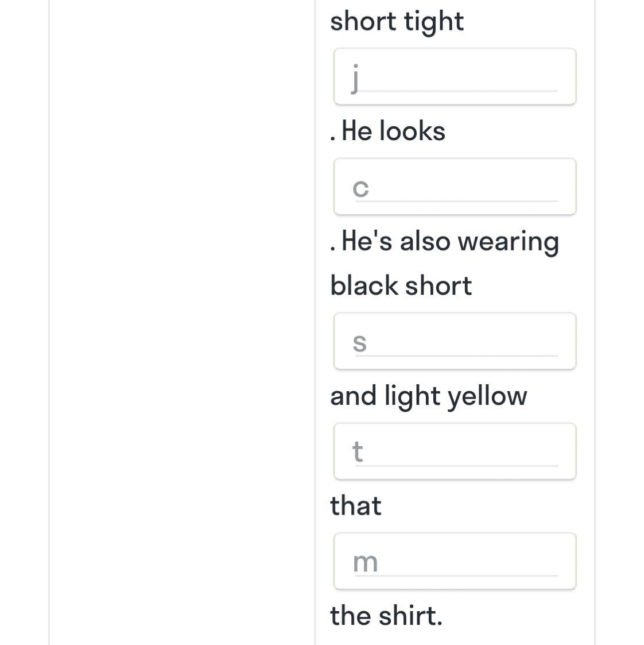This screenshot has width=644, height=645.
Task: Click the word "that" below the t blank
Action: [x=356, y=506]
